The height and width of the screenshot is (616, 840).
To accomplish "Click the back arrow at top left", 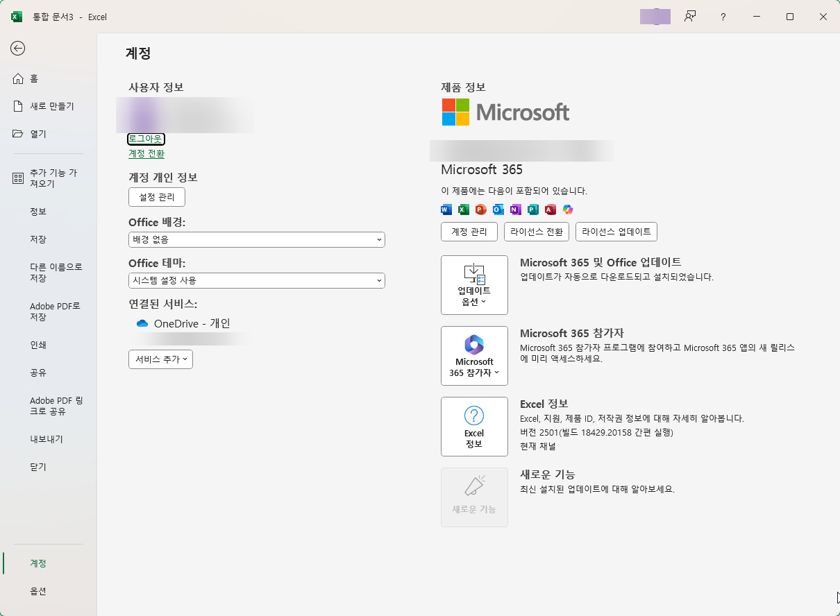I will pyautogui.click(x=17, y=49).
